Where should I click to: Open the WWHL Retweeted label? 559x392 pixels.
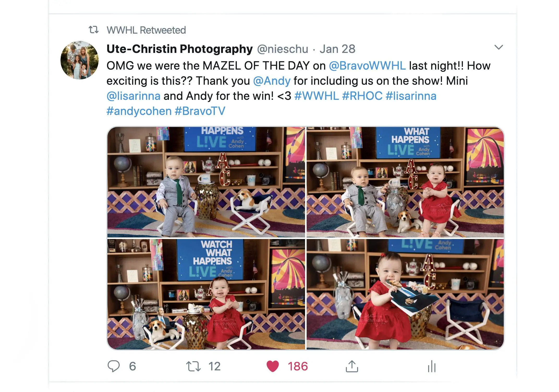(x=146, y=30)
